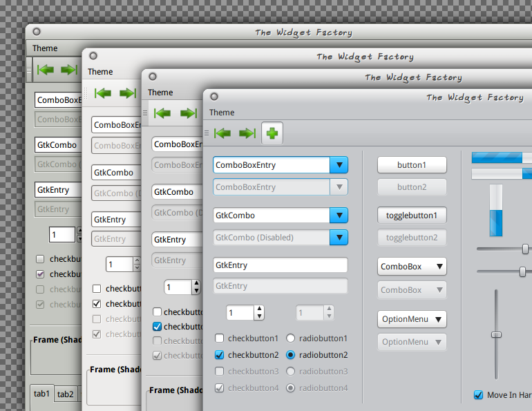
Task: Open the ComboBoxEntry dropdown arrow in the front window
Action: (339, 165)
